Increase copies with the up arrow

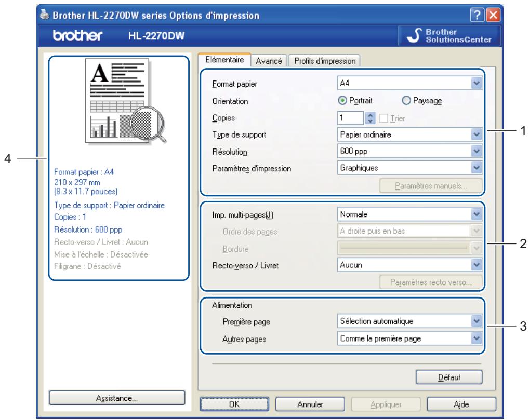(x=370, y=115)
